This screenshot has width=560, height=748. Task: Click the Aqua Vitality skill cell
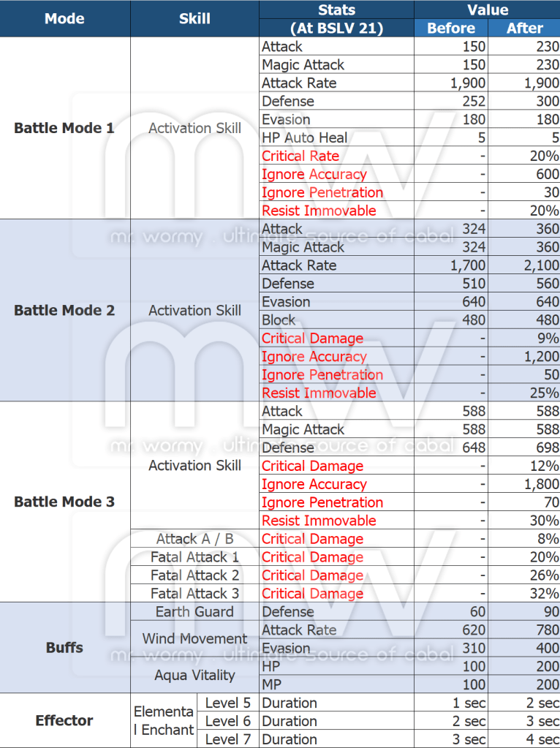194,675
